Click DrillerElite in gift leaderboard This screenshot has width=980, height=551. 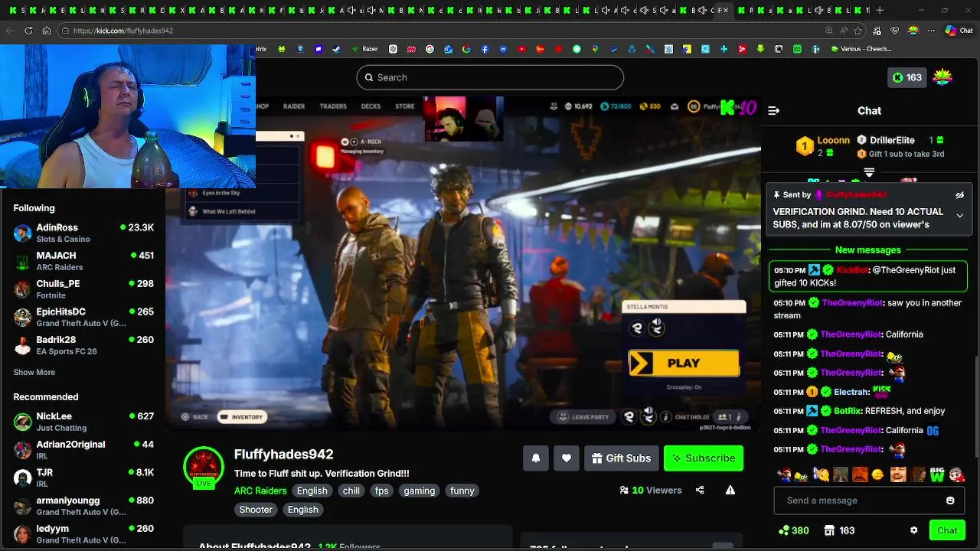tap(893, 141)
